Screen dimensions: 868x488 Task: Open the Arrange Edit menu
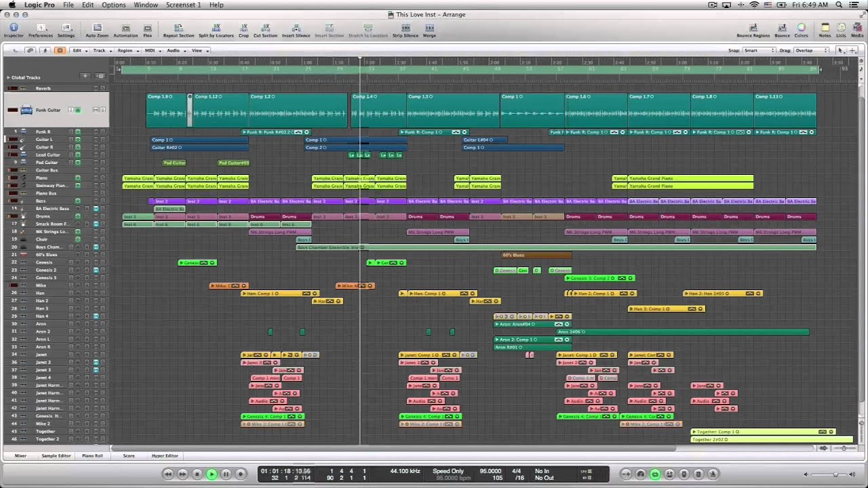[79, 50]
